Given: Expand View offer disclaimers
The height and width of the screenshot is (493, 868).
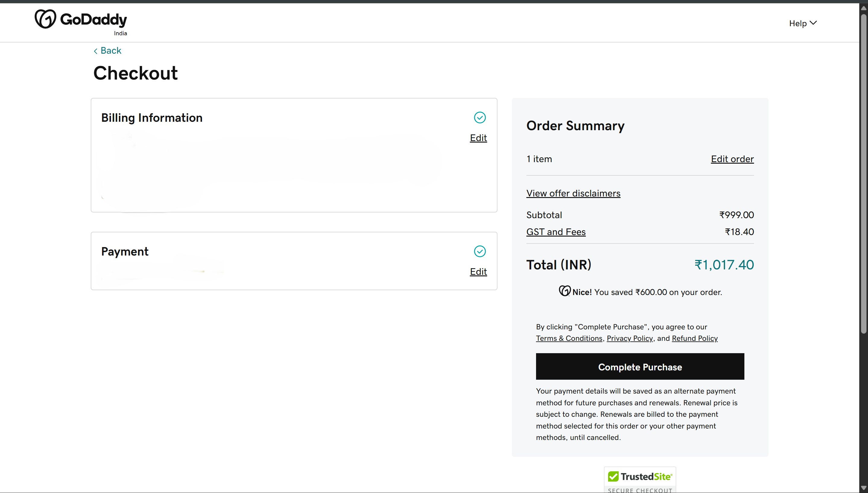Looking at the screenshot, I should (573, 193).
